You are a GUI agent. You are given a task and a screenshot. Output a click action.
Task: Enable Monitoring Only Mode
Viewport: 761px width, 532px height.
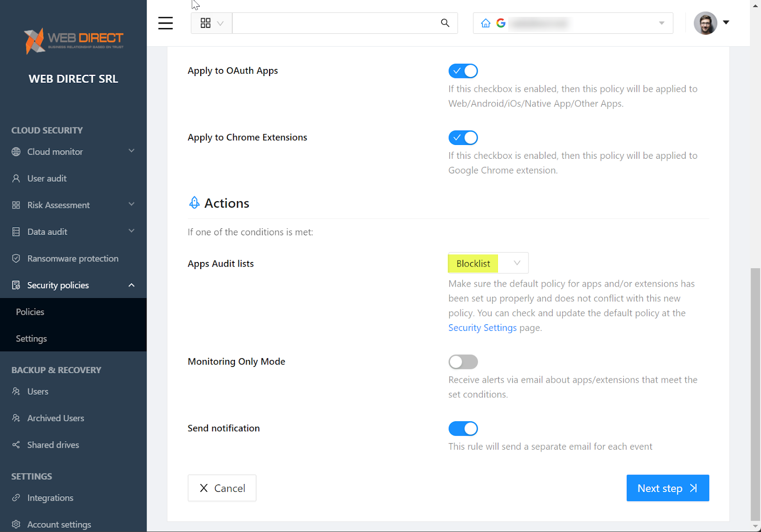tap(463, 362)
